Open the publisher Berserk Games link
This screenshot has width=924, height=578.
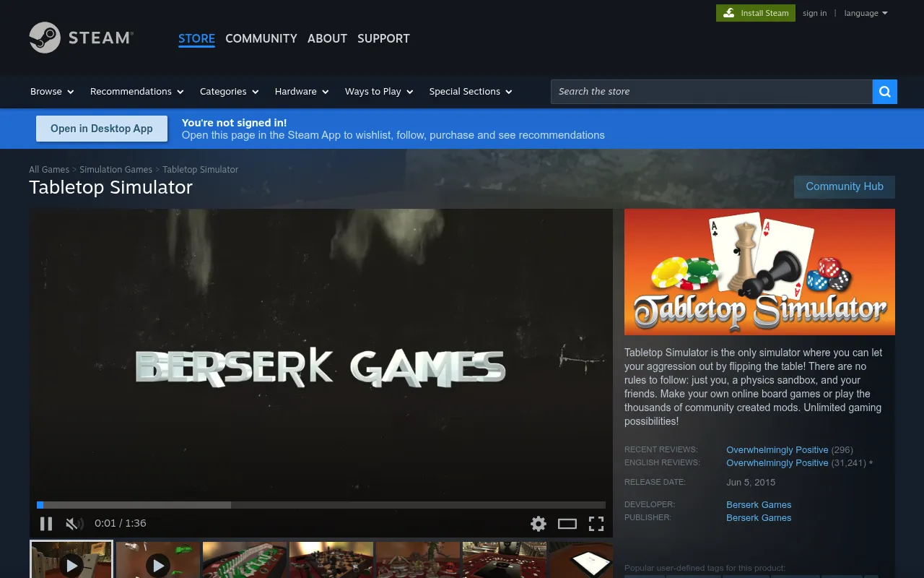coord(759,518)
